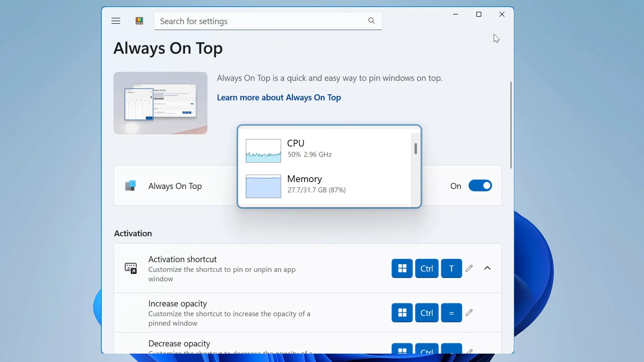Click the equals key of Increase opacity

[451, 313]
